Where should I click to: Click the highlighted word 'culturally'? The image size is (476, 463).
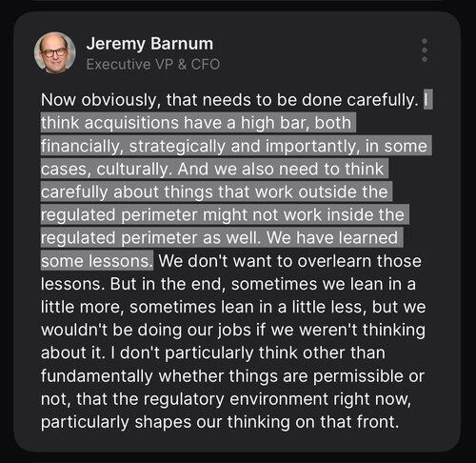[x=132, y=170]
